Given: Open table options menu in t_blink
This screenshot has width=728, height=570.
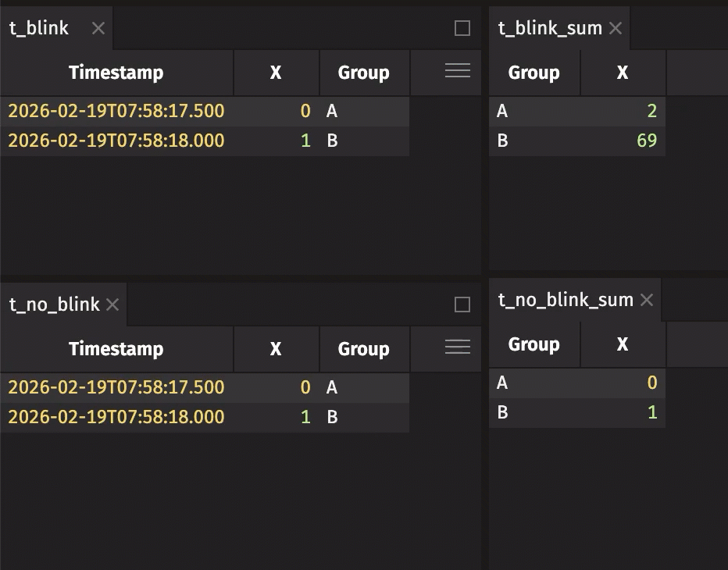Looking at the screenshot, I should pyautogui.click(x=457, y=72).
